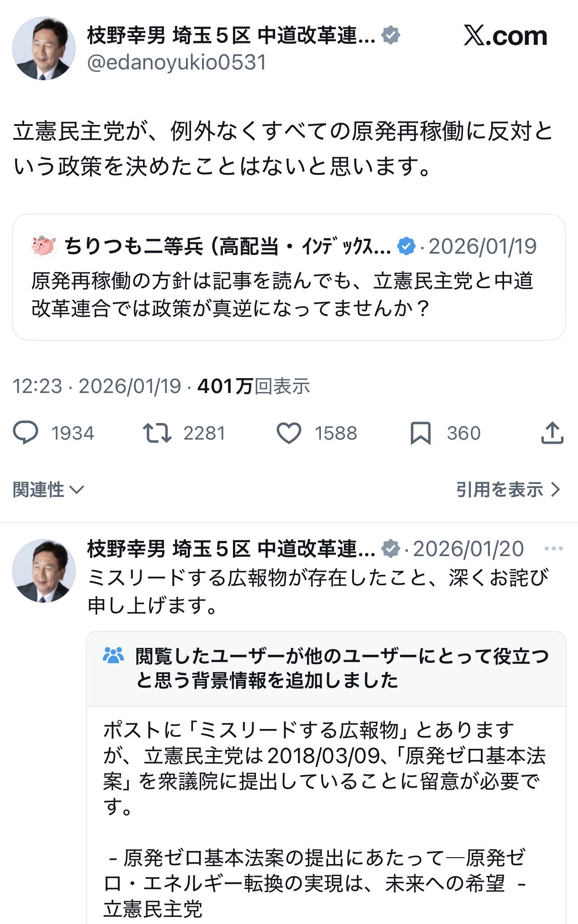
Task: Tap the share upload icon
Action: pos(552,433)
